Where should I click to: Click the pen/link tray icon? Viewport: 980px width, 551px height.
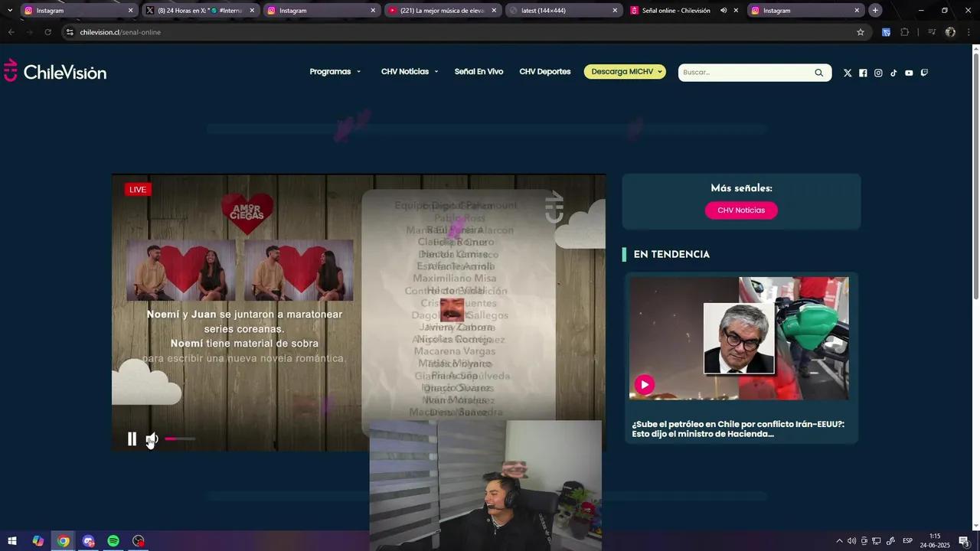(890, 541)
